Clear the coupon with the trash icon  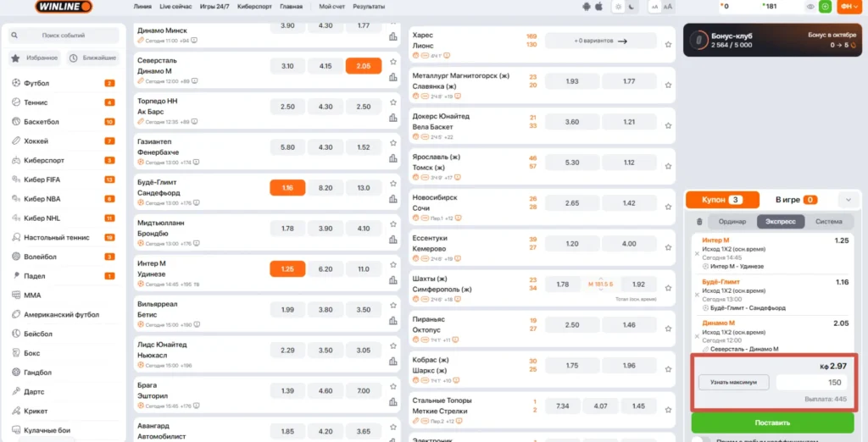pyautogui.click(x=699, y=221)
